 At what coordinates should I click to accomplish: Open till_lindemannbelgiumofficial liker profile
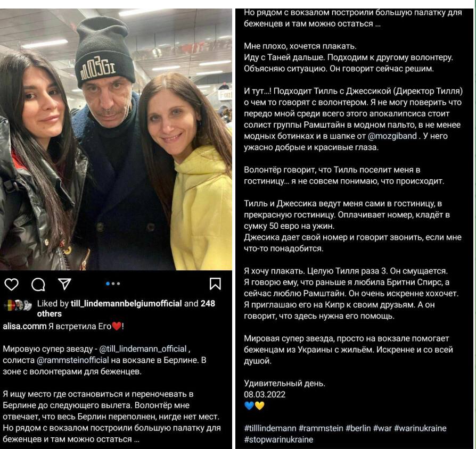coord(126,303)
